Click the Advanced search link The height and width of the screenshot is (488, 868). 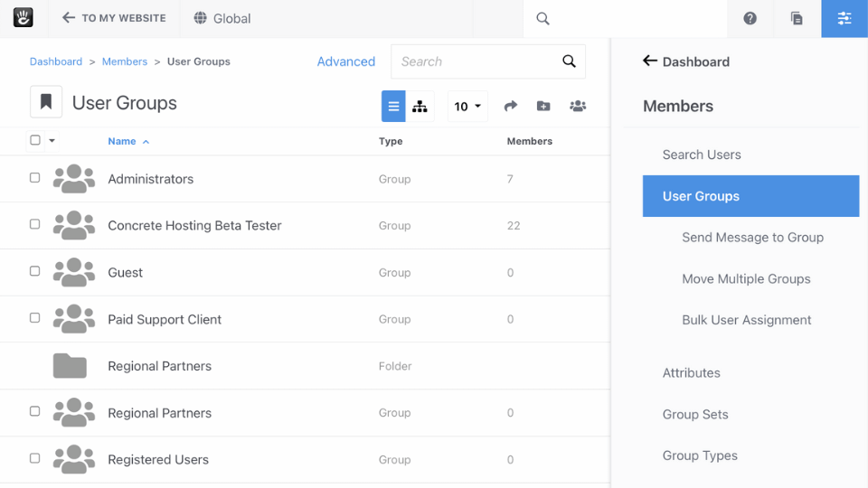[x=345, y=61]
